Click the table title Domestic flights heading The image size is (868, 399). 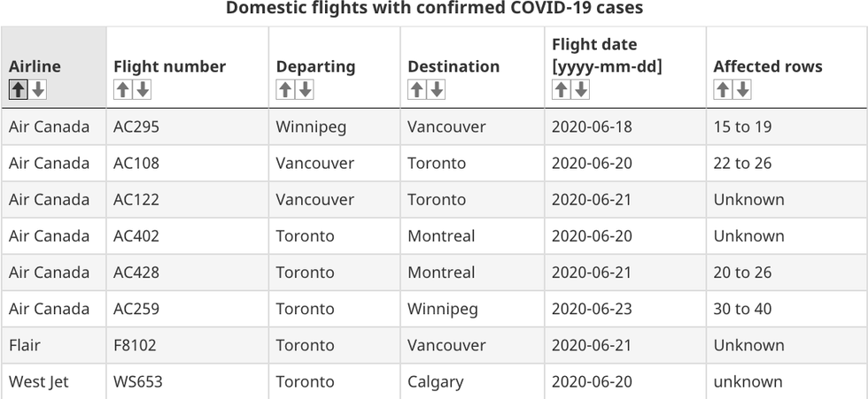pyautogui.click(x=434, y=9)
